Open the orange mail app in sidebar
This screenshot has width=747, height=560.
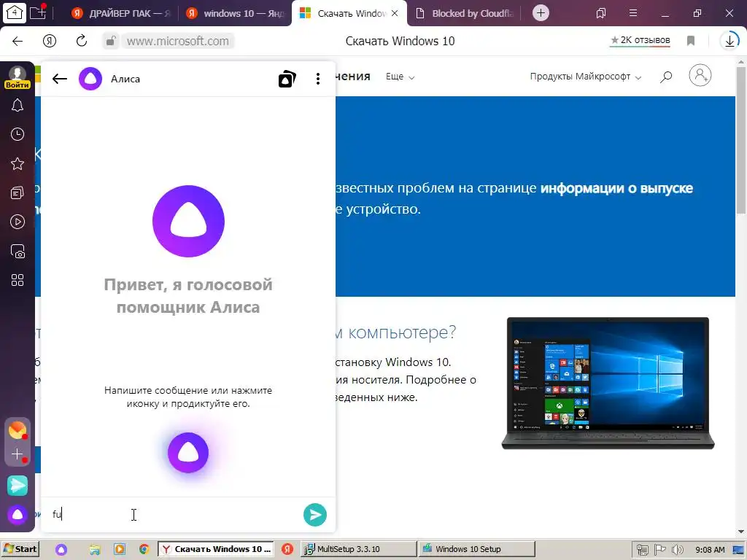18,430
